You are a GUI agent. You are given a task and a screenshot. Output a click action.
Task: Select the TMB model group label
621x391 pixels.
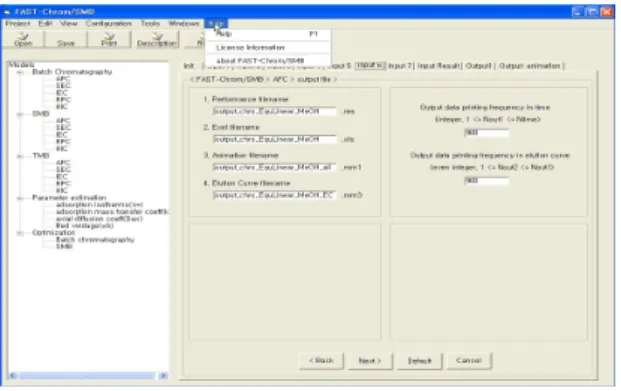(41, 156)
